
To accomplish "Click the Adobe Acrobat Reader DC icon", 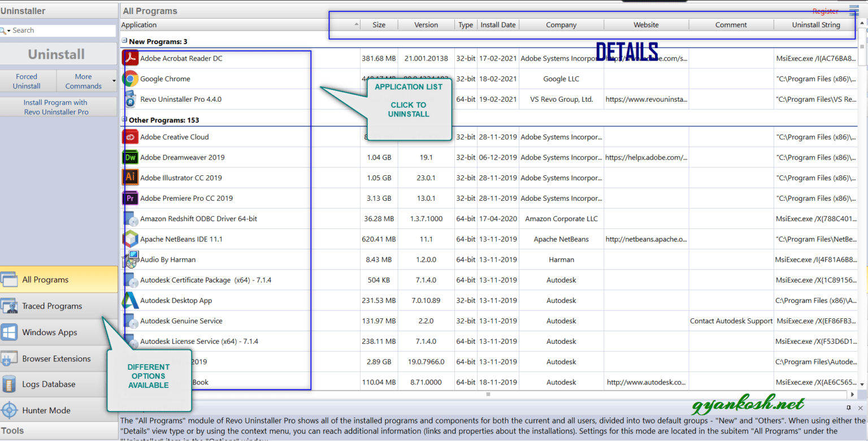I will pos(131,58).
